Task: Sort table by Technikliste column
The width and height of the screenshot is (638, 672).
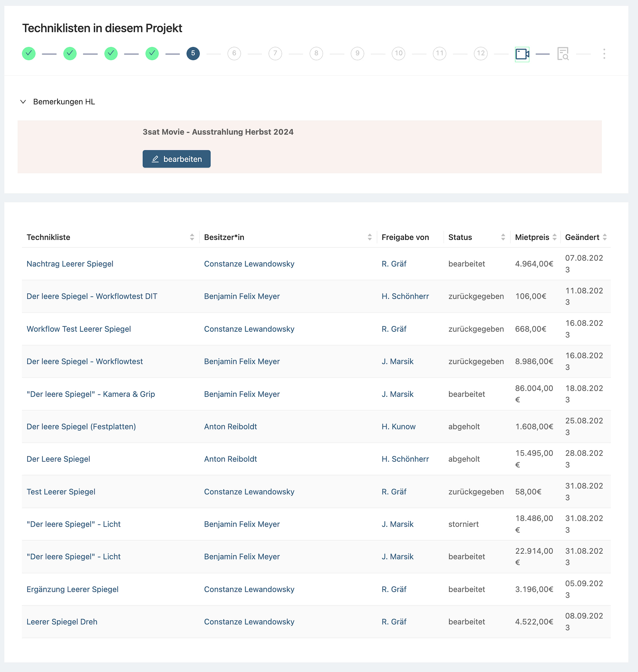Action: [192, 237]
